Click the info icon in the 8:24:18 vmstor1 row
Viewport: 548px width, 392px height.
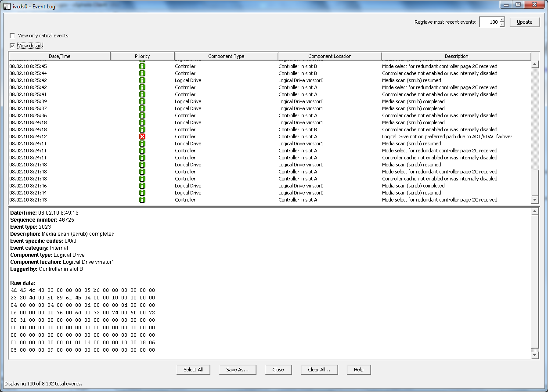pos(142,122)
